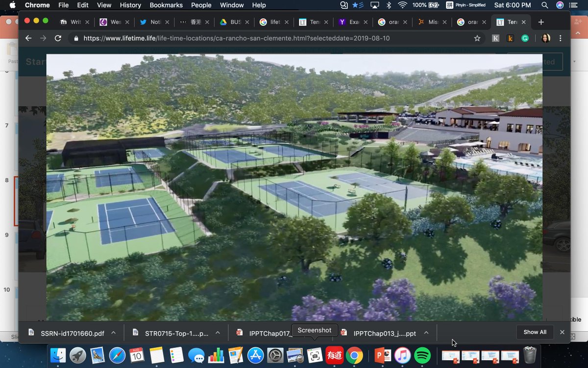588x368 pixels.
Task: Open Chrome's three-dot menu
Action: (x=561, y=38)
